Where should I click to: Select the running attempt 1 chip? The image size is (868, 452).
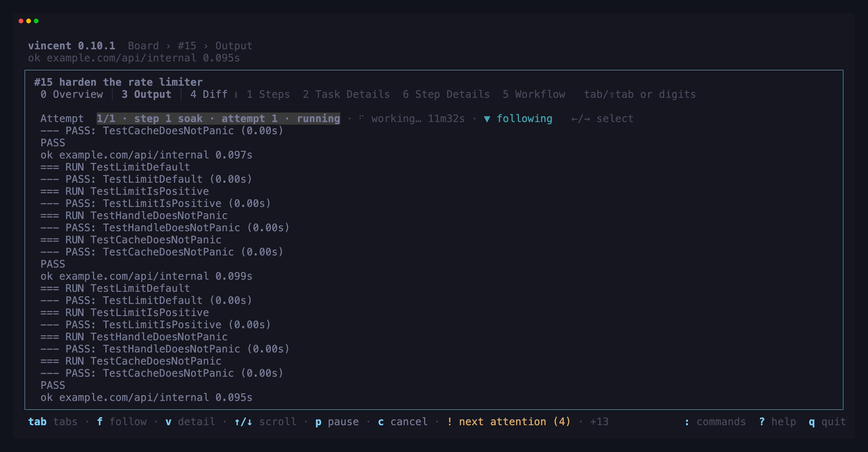point(218,119)
